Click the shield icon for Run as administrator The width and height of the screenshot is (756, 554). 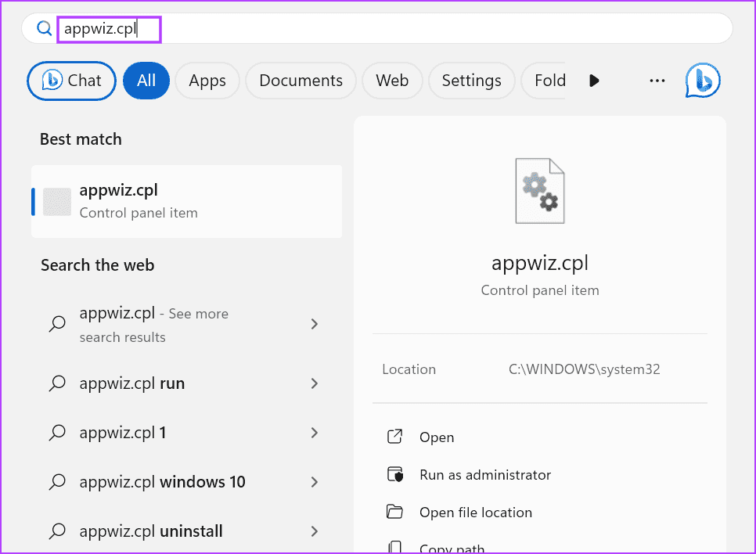pyautogui.click(x=395, y=474)
